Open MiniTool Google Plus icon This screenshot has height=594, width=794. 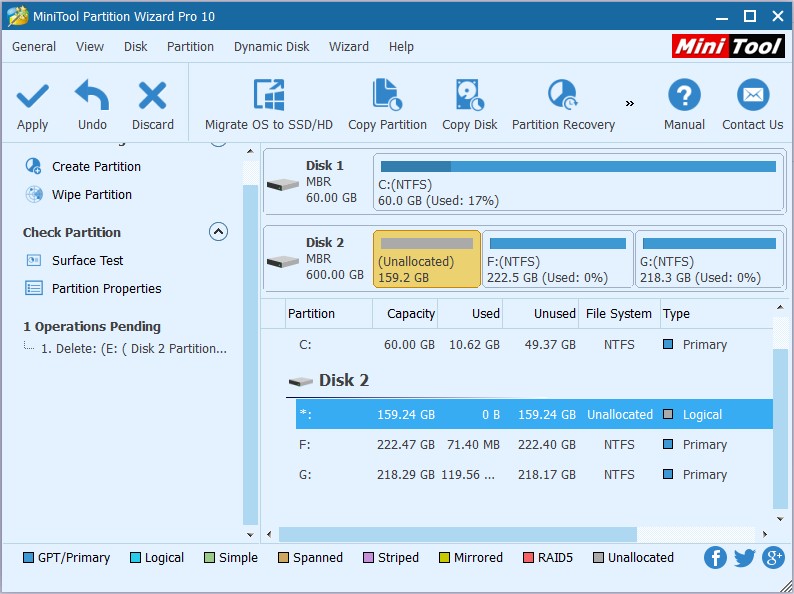pos(773,558)
